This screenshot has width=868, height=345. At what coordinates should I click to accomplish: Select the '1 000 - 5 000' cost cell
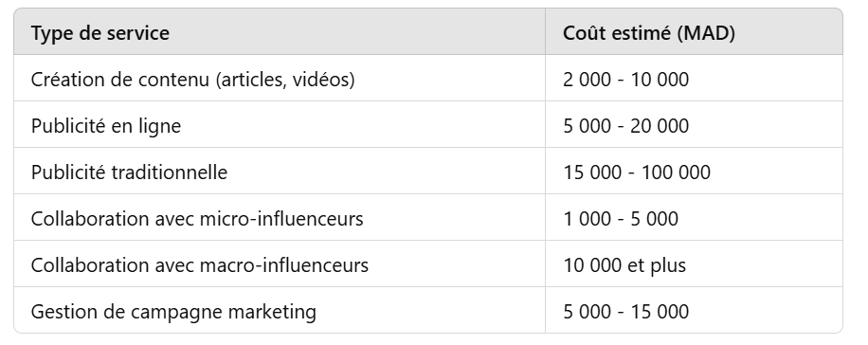(694, 218)
